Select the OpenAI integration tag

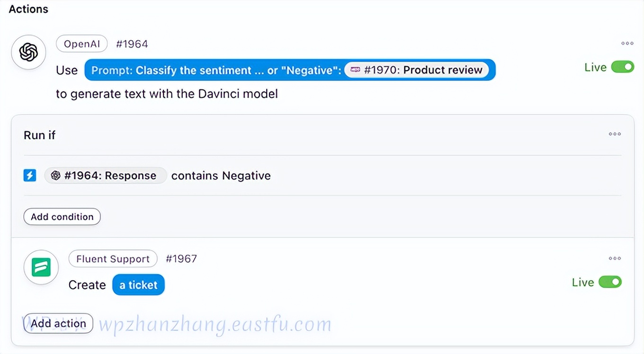(x=82, y=44)
